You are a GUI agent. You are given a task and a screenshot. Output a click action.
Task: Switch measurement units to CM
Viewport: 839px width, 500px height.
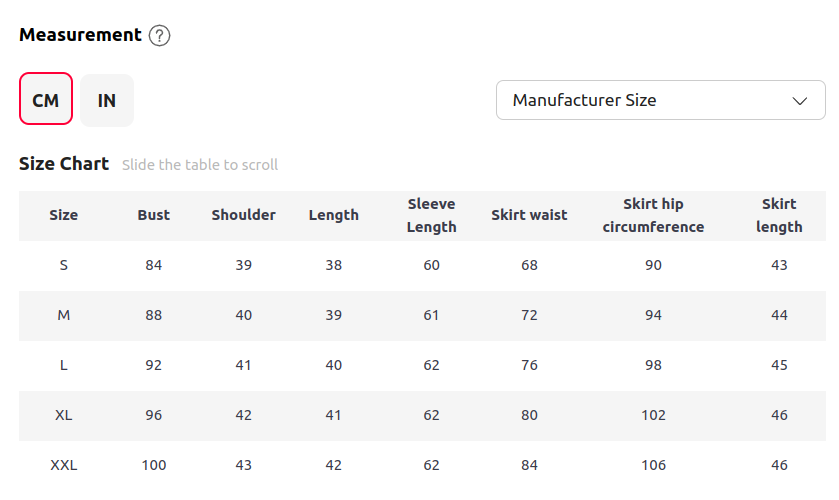coord(46,100)
